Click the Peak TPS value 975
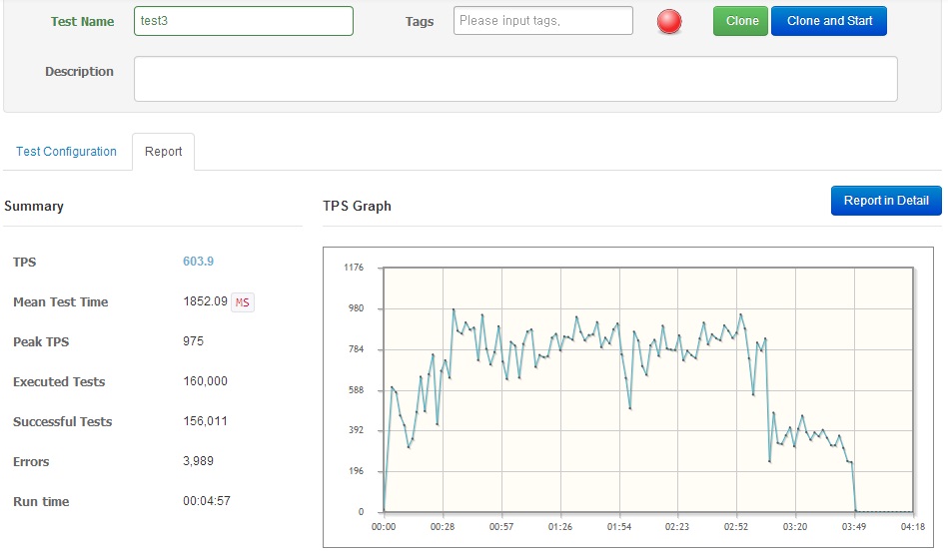The height and width of the screenshot is (560, 948). [193, 341]
